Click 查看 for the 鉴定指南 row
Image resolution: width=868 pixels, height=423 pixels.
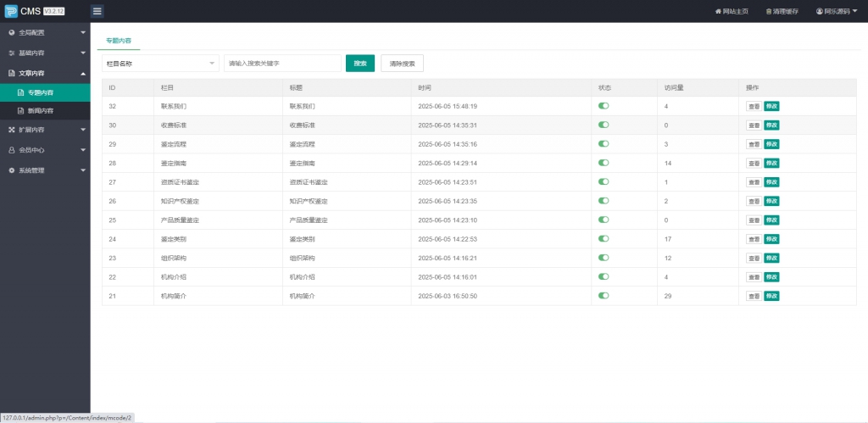(x=754, y=164)
